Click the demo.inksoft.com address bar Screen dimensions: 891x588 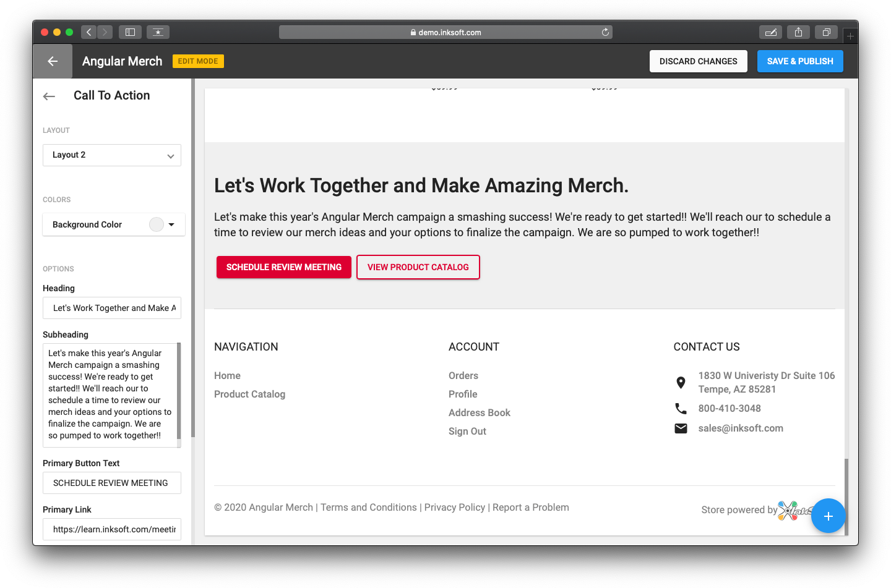tap(445, 32)
